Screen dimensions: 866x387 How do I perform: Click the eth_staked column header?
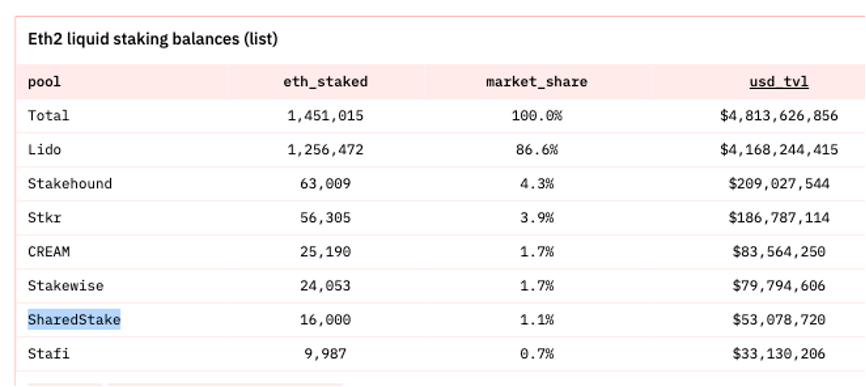[x=325, y=82]
